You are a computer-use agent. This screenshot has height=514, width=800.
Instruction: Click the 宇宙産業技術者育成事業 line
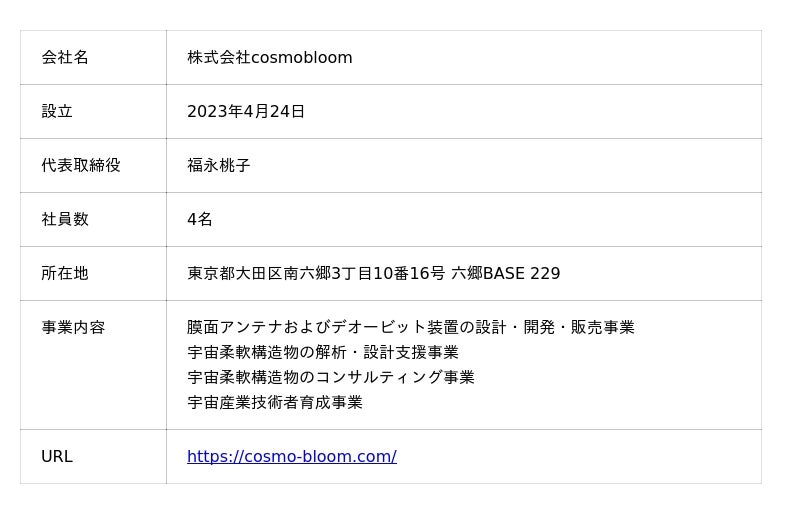click(x=275, y=402)
